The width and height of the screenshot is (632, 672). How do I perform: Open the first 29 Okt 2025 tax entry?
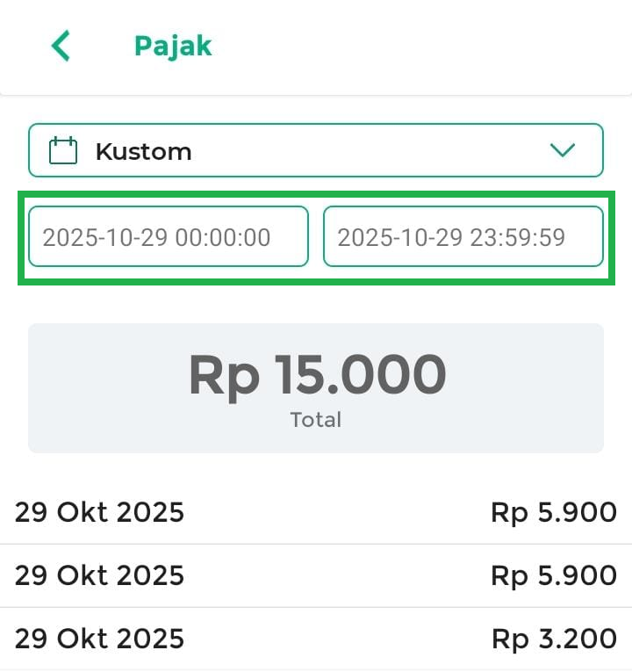[x=99, y=512]
